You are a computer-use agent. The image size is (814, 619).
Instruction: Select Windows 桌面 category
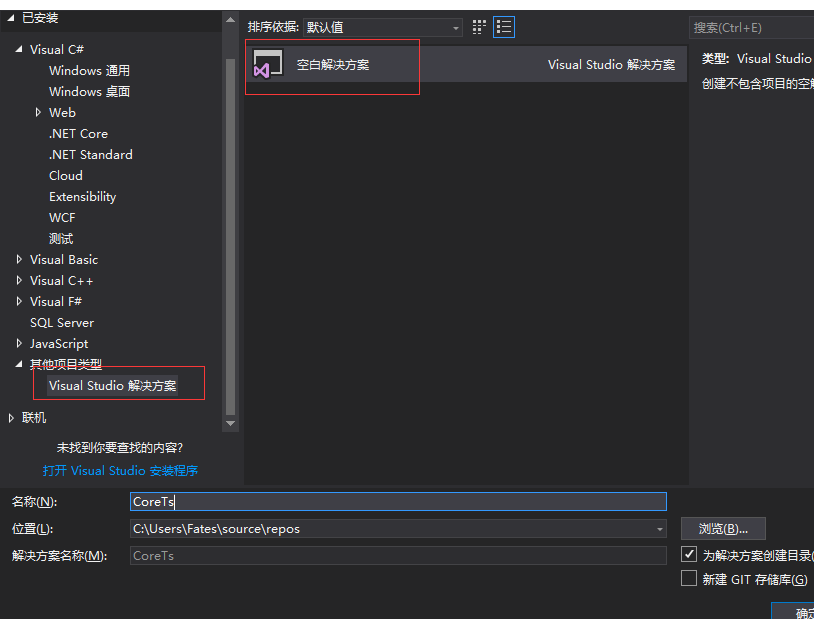coord(89,91)
